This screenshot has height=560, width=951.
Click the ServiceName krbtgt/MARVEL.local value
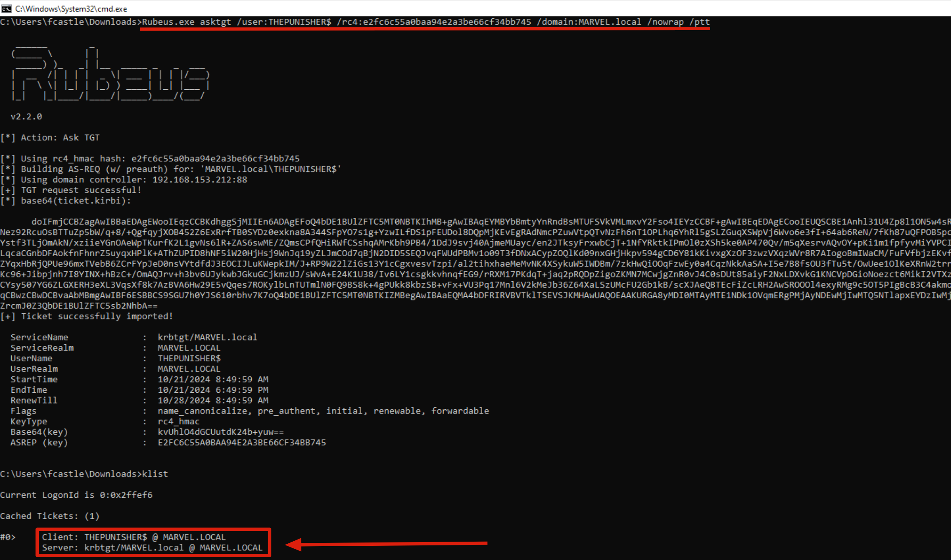pos(207,337)
